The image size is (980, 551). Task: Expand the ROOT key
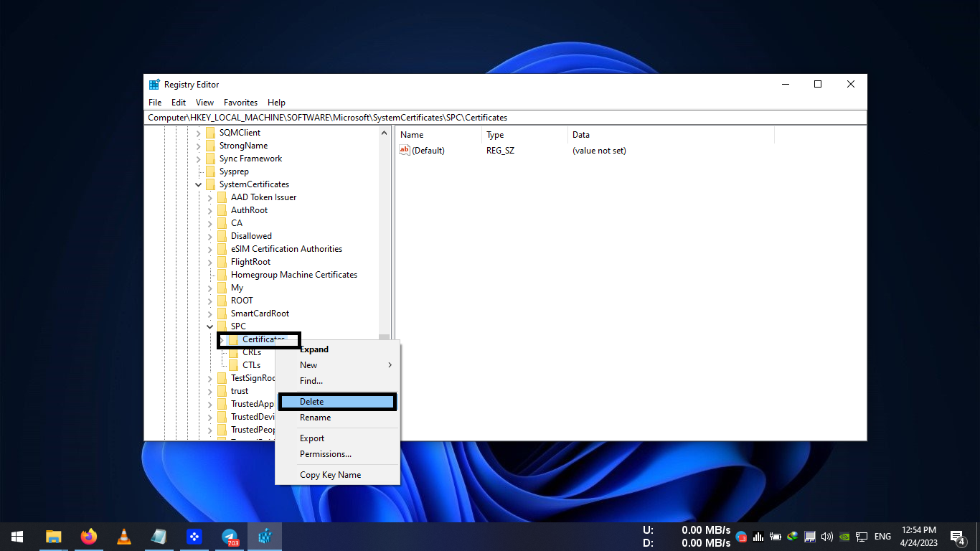pos(210,301)
